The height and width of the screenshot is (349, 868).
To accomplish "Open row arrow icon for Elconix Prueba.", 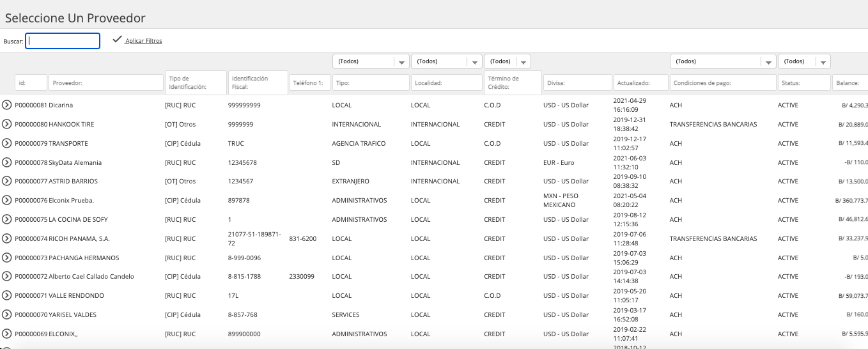I will 7,200.
